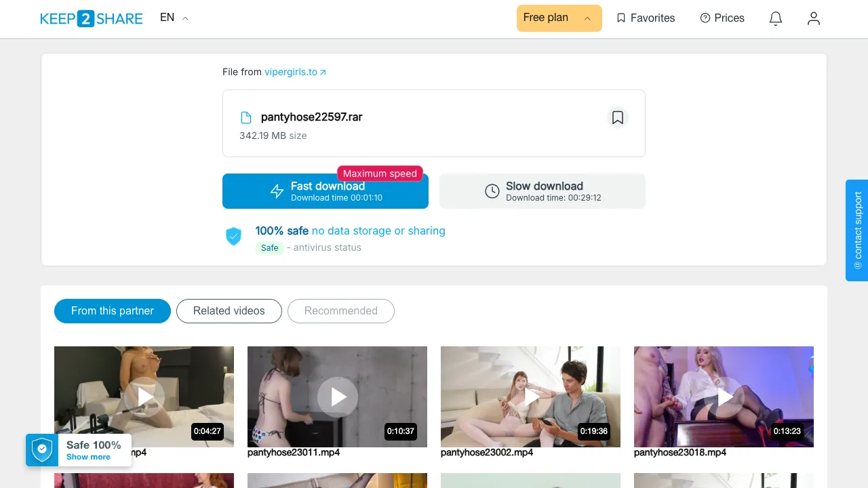Follow the vipergirls.to source link
The height and width of the screenshot is (488, 868).
[x=295, y=72]
